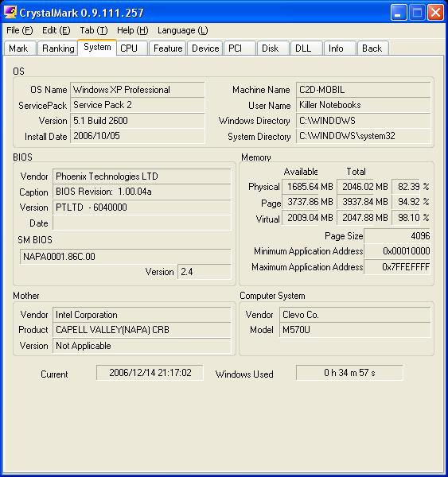Minimize the CrystalMark window
This screenshot has height=477, width=448.
coord(399,13)
